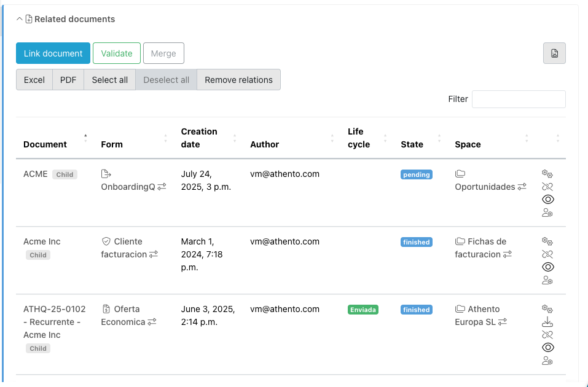Click the unlink icon in the ACME row
Viewport: 588px width, 387px height.
point(547,187)
